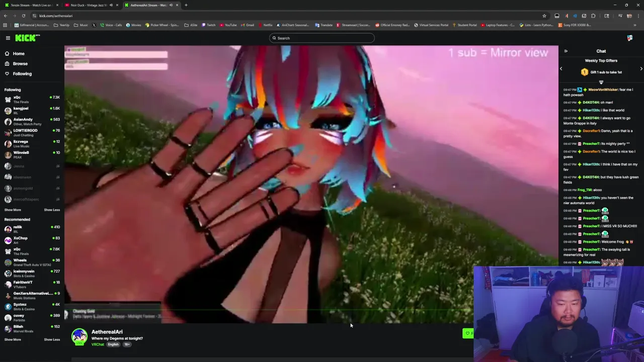The height and width of the screenshot is (362, 644).
Task: Open Syztmz recommended channel avatar
Action: point(8,307)
